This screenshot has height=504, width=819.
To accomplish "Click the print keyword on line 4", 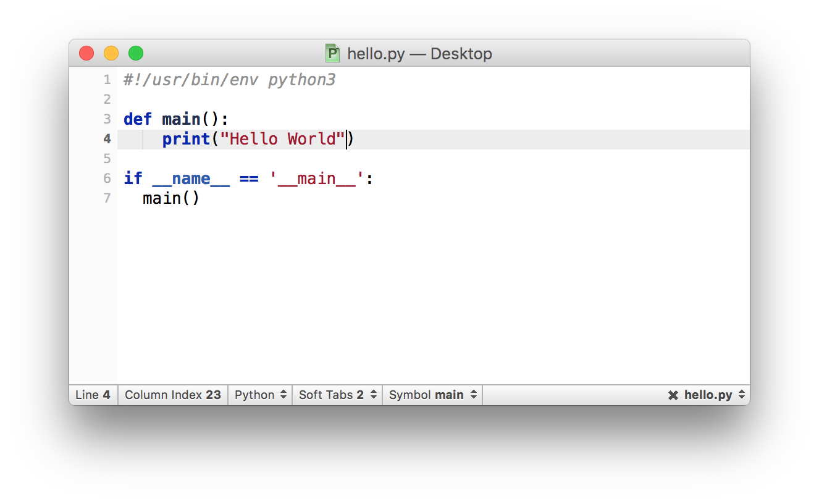I will tap(185, 139).
